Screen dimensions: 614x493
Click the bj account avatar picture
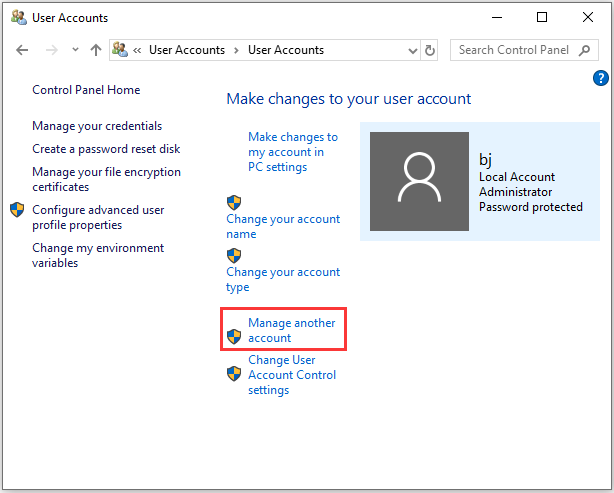[x=419, y=181]
